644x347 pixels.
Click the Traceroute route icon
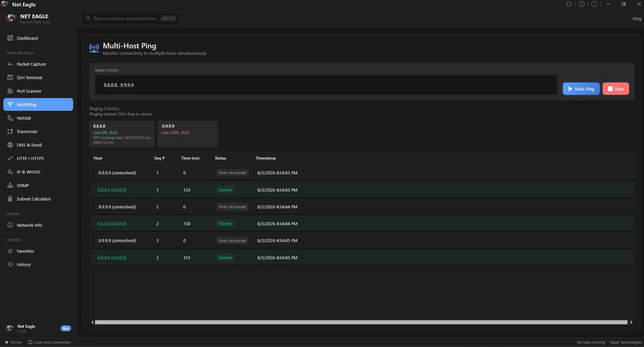tap(10, 132)
